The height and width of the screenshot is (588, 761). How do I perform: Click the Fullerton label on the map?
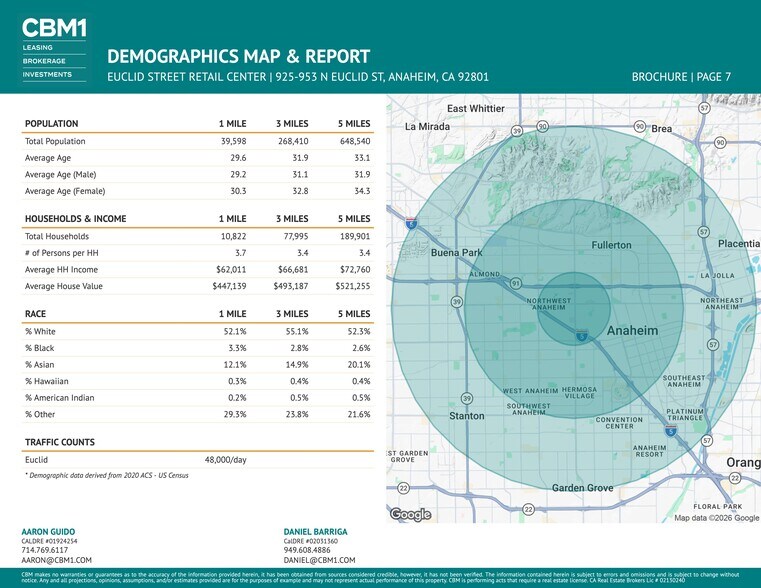pos(611,245)
